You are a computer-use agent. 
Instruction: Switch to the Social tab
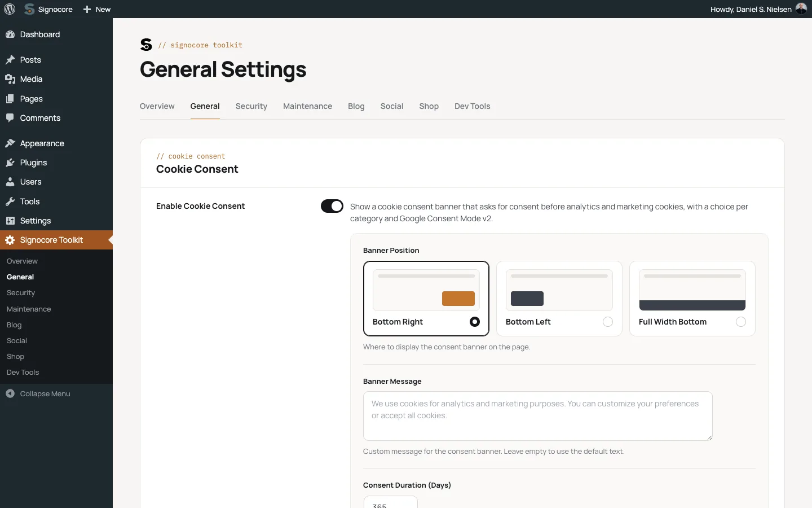pos(392,106)
